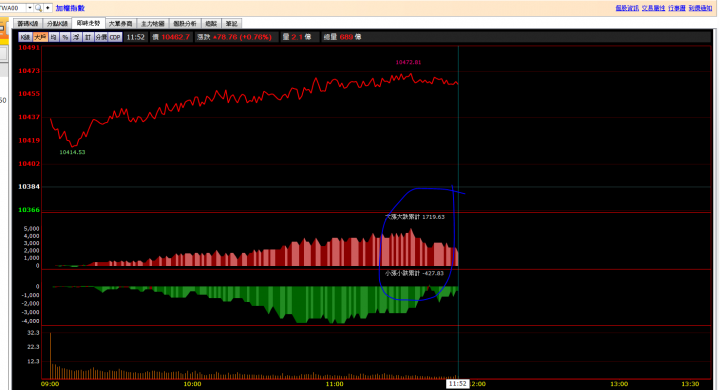Toggle the 均 average line button
Image resolution: width=720 pixels, height=390 pixels.
(54, 37)
